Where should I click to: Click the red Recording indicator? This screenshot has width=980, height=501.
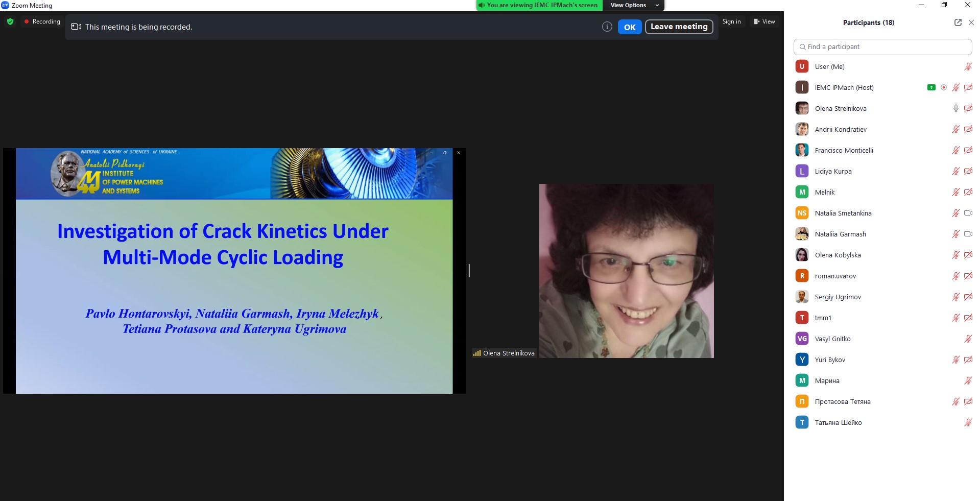click(x=42, y=21)
